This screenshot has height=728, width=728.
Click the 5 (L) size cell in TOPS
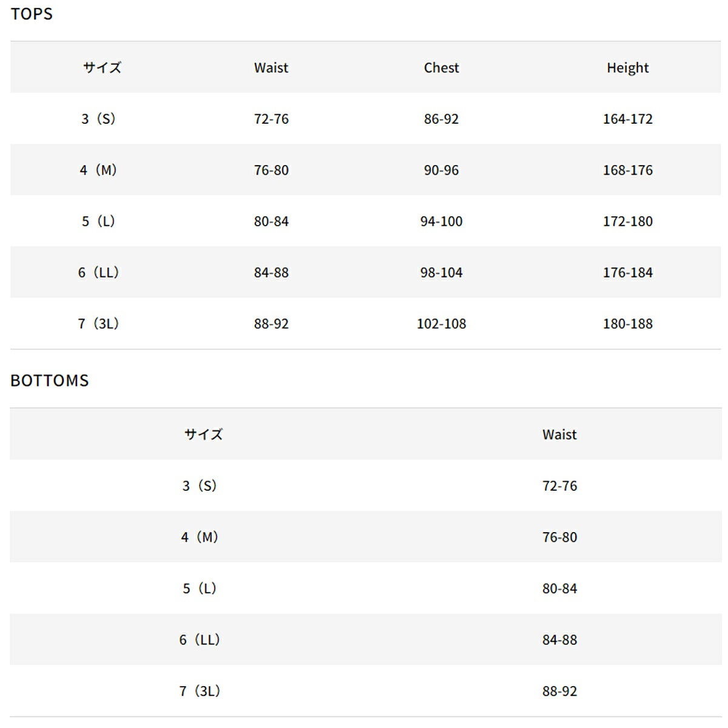(98, 221)
